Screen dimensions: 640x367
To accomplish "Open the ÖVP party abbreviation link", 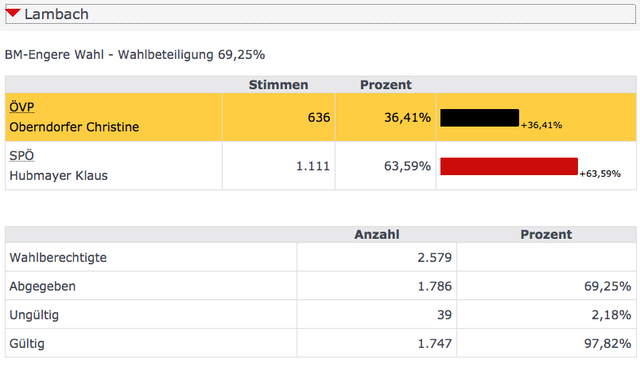I will 22,107.
